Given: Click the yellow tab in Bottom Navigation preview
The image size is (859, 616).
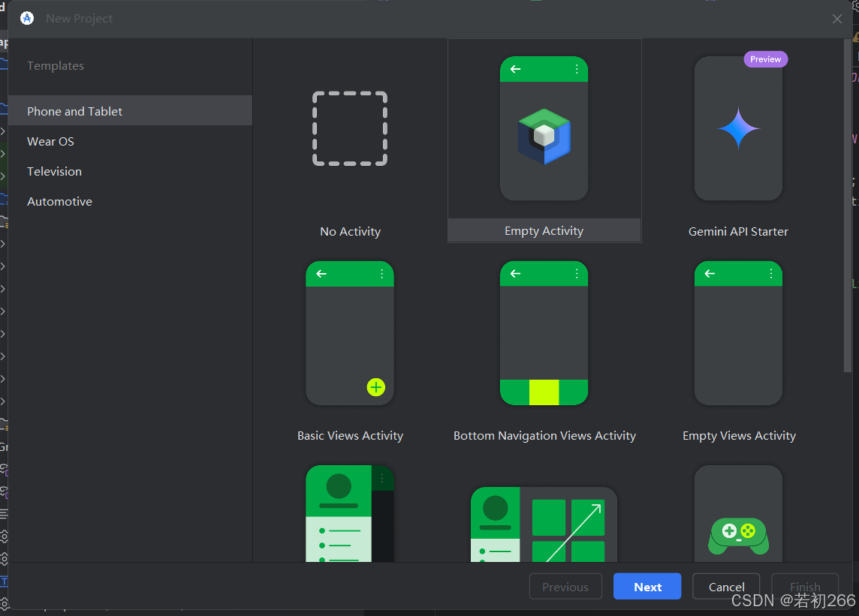Looking at the screenshot, I should coord(544,392).
